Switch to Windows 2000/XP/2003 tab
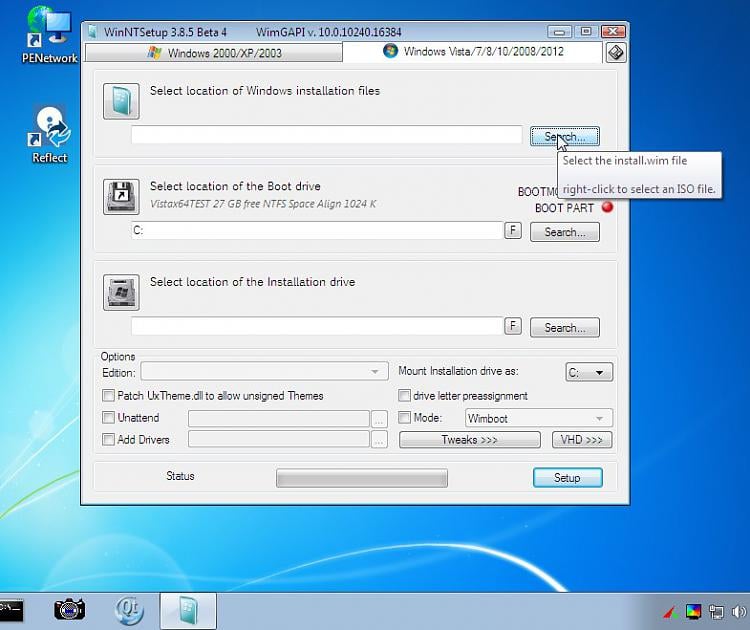The height and width of the screenshot is (630, 750). point(214,53)
